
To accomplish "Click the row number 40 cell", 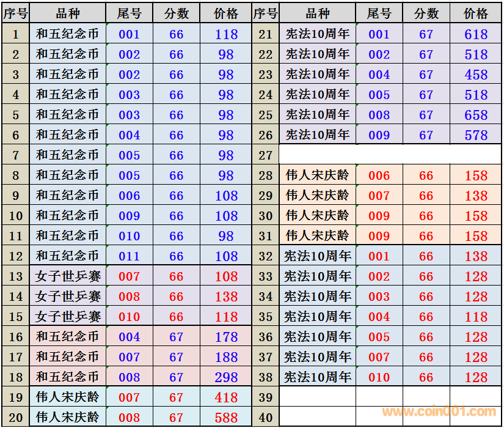I will click(x=265, y=418).
